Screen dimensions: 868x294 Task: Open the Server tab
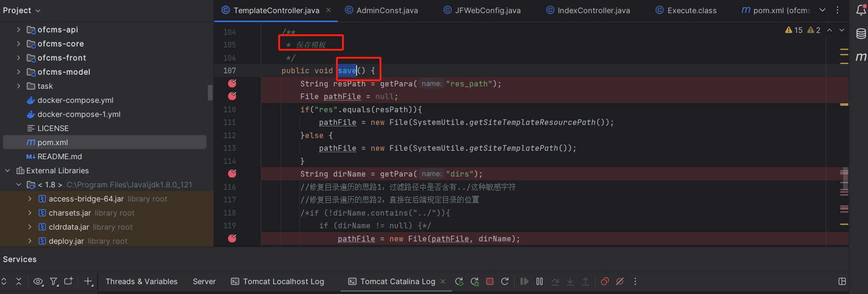[x=204, y=281]
